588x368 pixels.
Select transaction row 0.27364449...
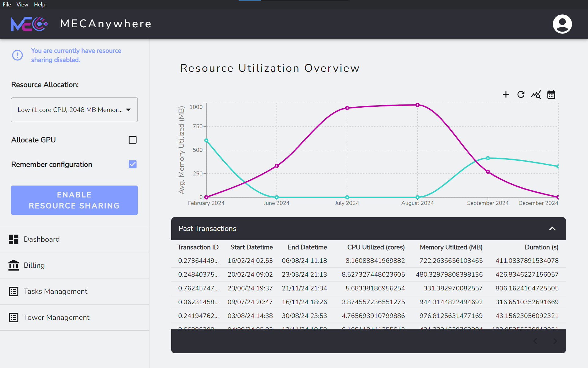pyautogui.click(x=368, y=261)
